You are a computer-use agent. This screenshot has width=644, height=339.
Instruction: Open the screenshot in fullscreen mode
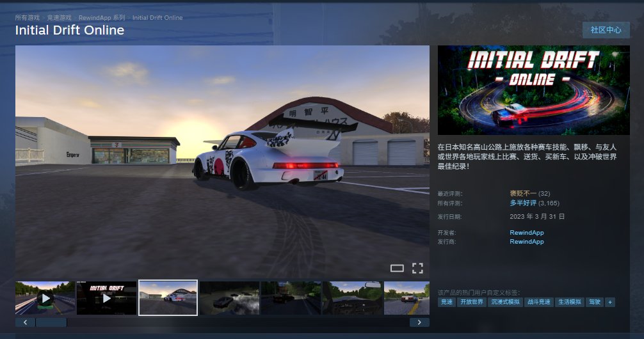pos(417,268)
